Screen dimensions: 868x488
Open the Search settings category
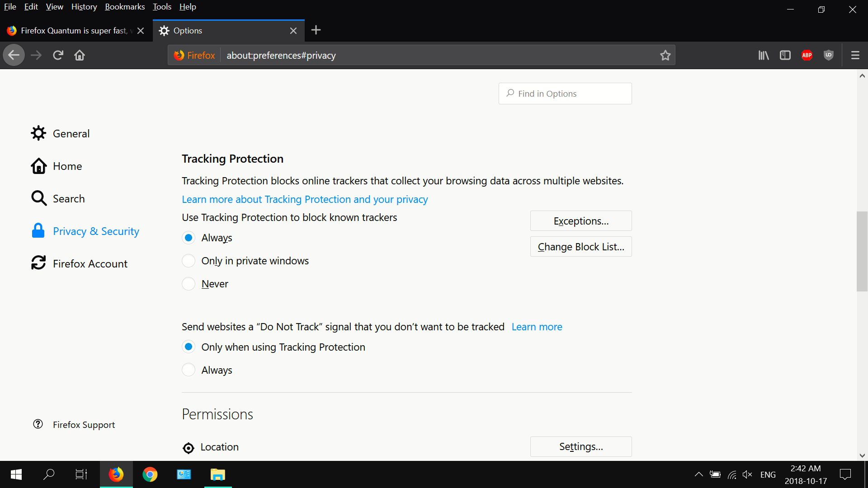[58, 198]
